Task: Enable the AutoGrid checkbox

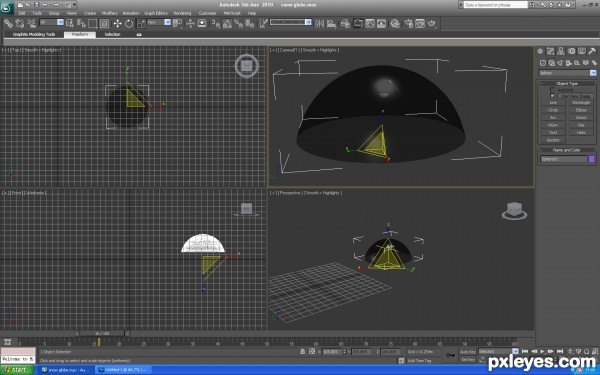Action: pos(552,90)
